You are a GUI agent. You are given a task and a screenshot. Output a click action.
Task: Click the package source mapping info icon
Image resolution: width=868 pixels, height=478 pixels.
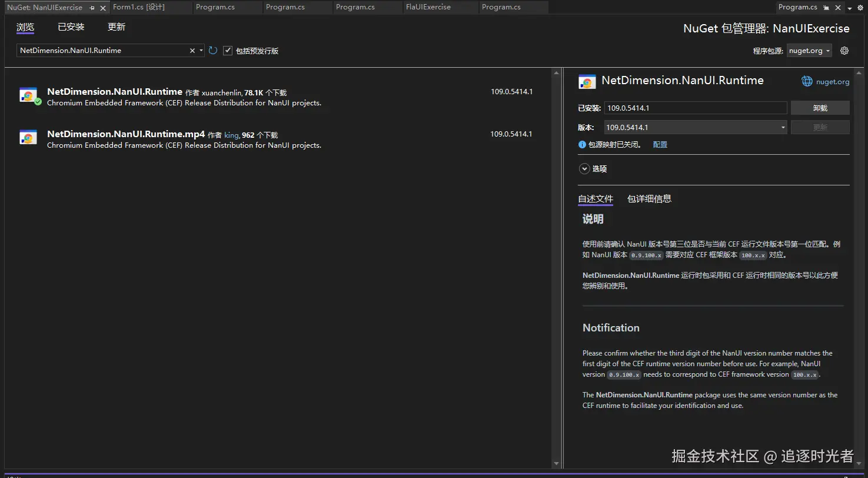click(582, 144)
